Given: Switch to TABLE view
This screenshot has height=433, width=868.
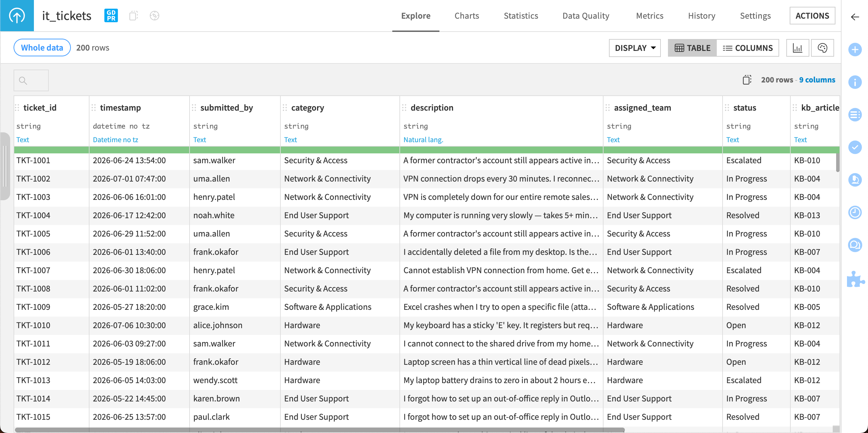Looking at the screenshot, I should 692,48.
